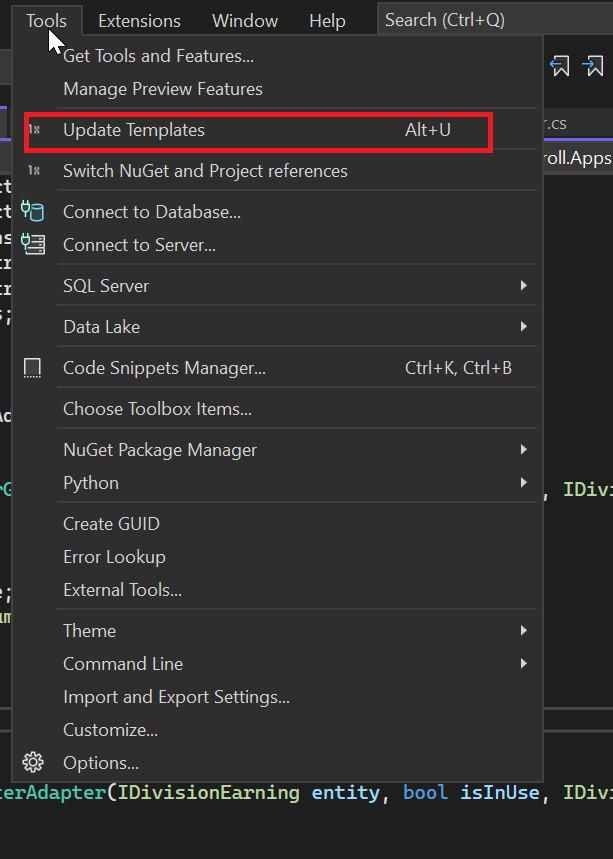Click the Options gear icon
The height and width of the screenshot is (859, 613).
coord(33,763)
